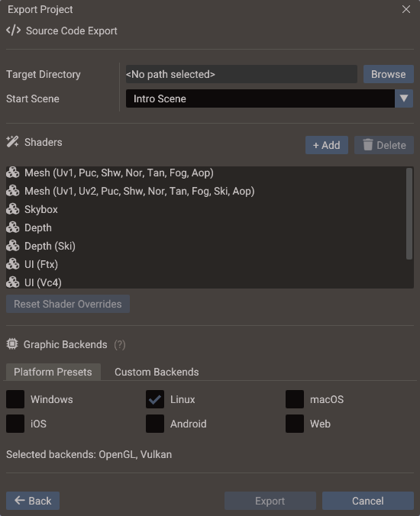
Task: Select the UI (Ftx) shader row
Action: click(205, 264)
